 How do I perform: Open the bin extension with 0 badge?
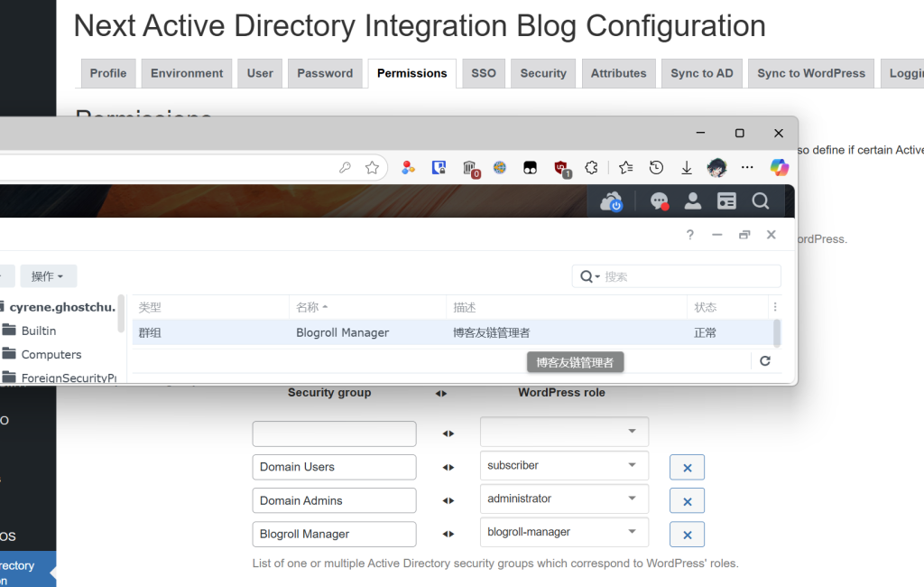point(470,169)
